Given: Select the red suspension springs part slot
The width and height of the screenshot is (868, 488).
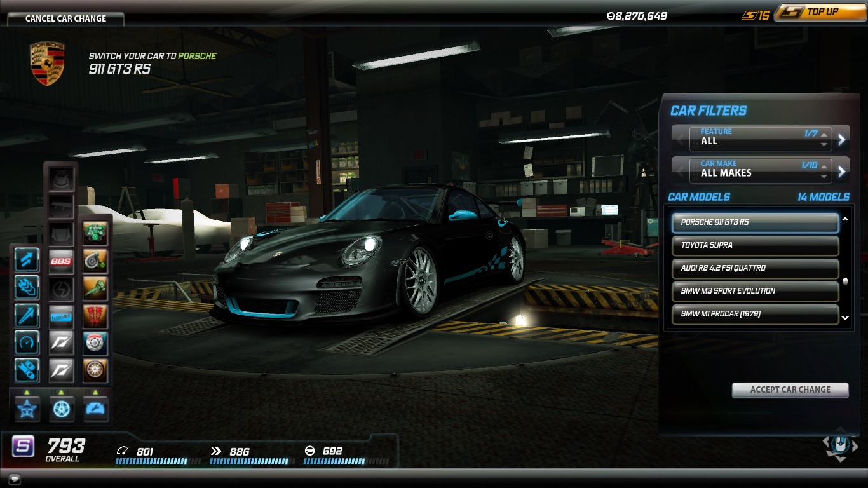Looking at the screenshot, I should pos(95,316).
